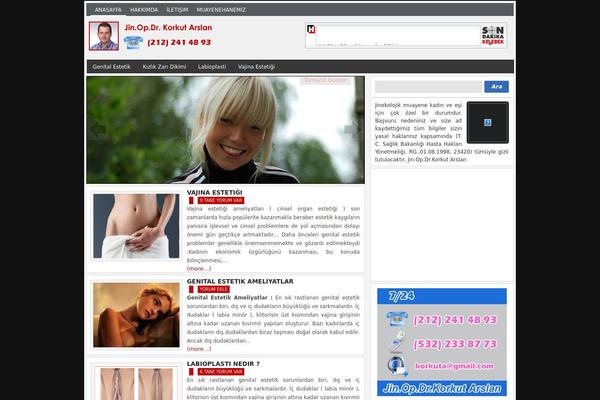Click the 9 TANE YORUM VAR comments badge
The image size is (600, 400).
pyautogui.click(x=221, y=200)
